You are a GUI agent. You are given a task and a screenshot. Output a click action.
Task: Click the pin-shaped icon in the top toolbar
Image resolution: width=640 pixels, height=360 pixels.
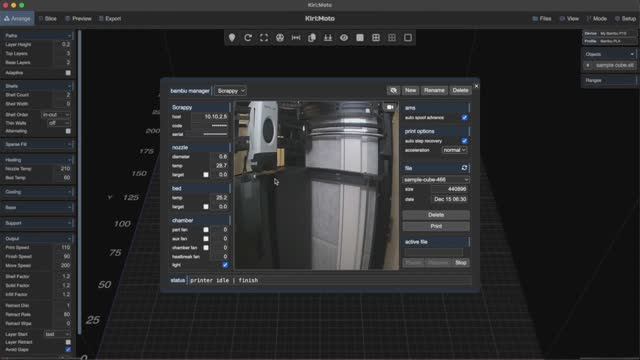[x=232, y=38]
